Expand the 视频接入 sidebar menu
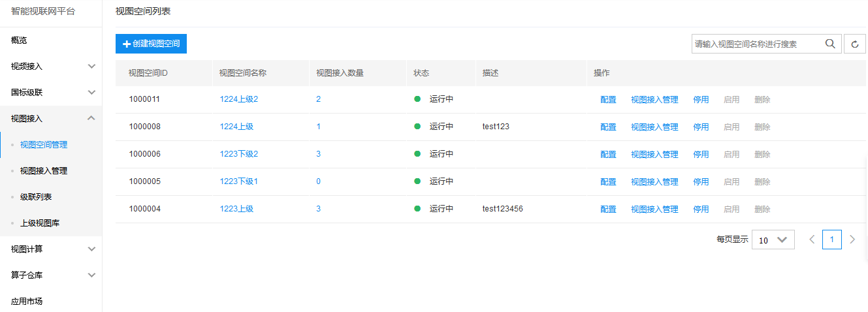The image size is (868, 312). [x=51, y=67]
